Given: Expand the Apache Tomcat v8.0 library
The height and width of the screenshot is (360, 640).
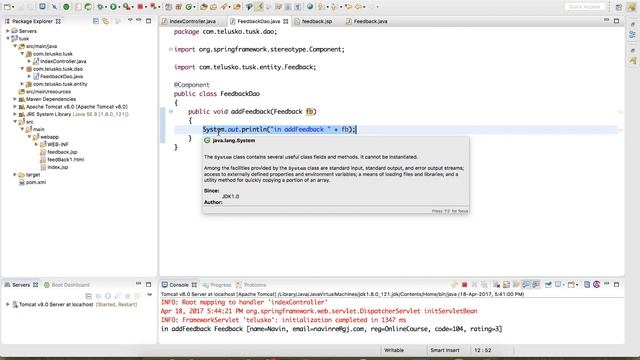Looking at the screenshot, I should [15, 107].
